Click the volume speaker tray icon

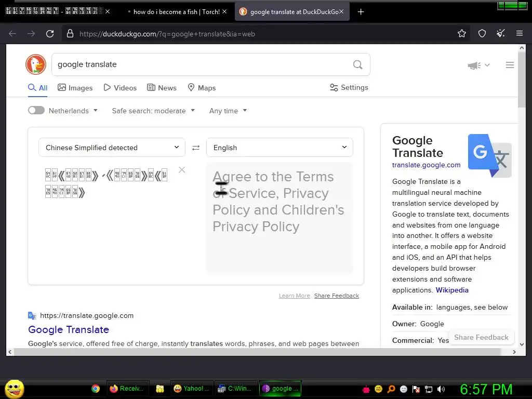(441, 389)
